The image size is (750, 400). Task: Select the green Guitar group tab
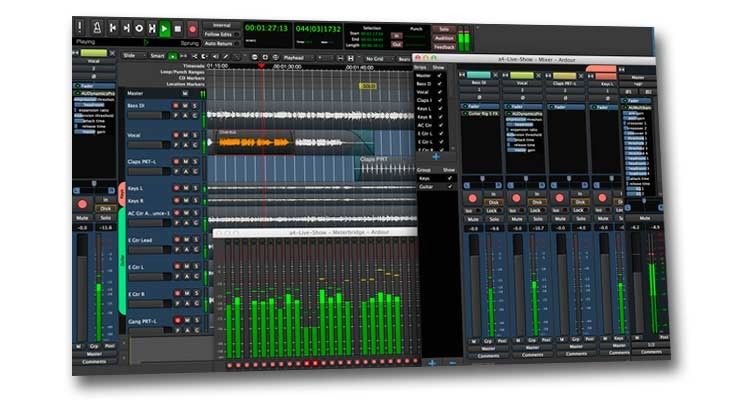(x=122, y=261)
